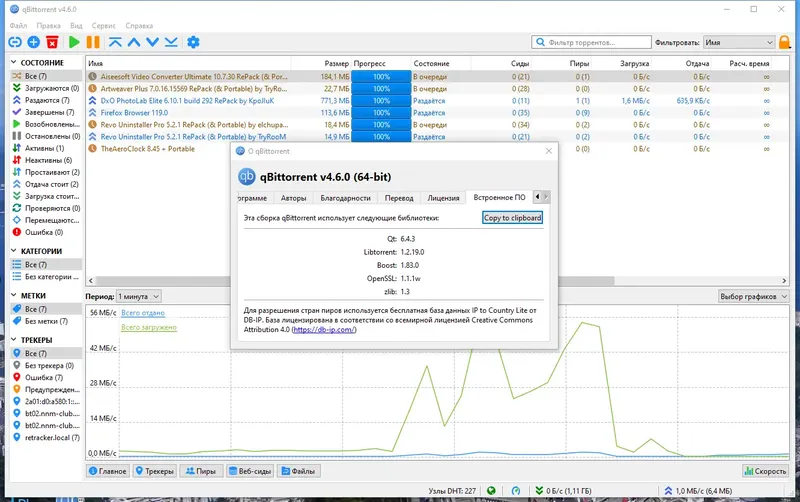
Task: Move torrent to bottom of queue icon
Action: (171, 42)
